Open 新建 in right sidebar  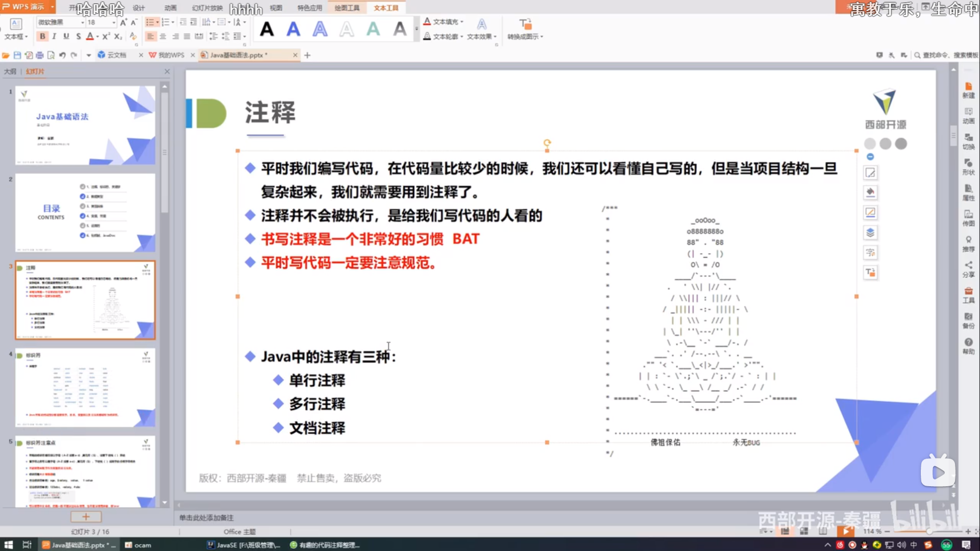click(968, 90)
